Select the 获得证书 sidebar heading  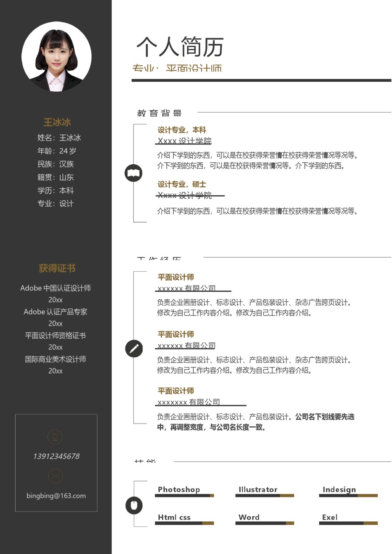tap(56, 268)
